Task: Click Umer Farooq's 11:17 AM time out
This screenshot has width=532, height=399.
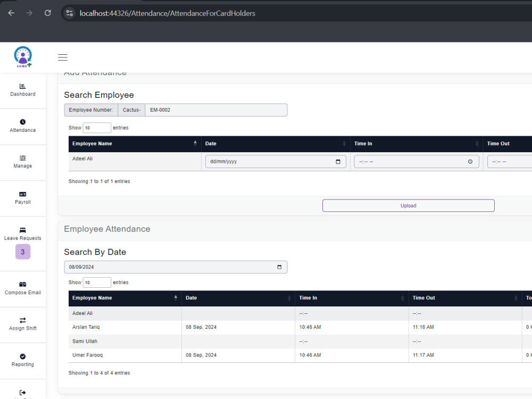Action: (x=423, y=355)
